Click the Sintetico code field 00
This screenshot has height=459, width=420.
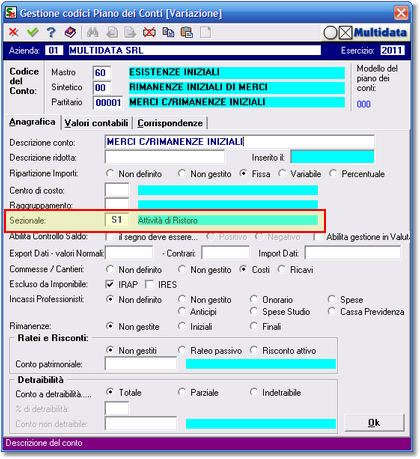(x=102, y=88)
